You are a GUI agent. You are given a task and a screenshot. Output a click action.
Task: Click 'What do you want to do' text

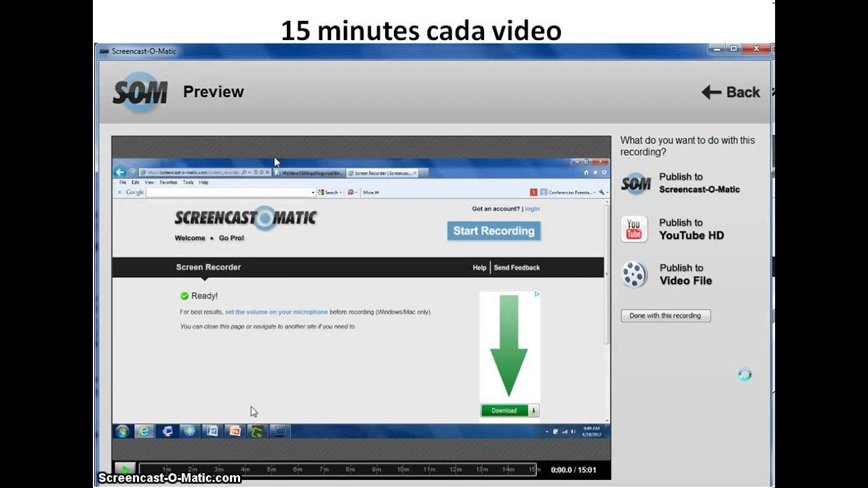point(688,146)
